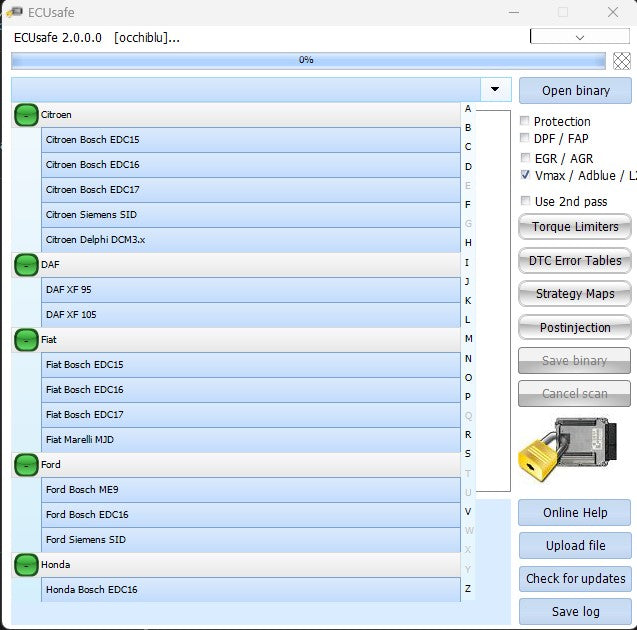637x630 pixels.
Task: Jump to letter S in index
Action: point(468,454)
